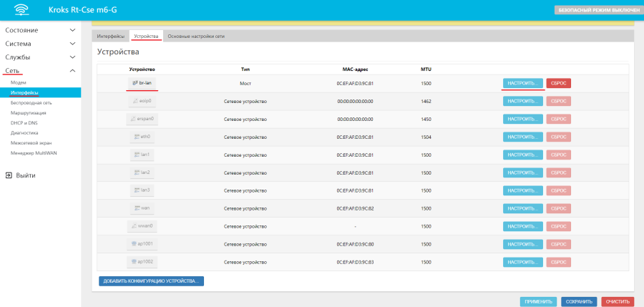Click the erspan0 device badge
The height and width of the screenshot is (307, 644).
tap(142, 119)
